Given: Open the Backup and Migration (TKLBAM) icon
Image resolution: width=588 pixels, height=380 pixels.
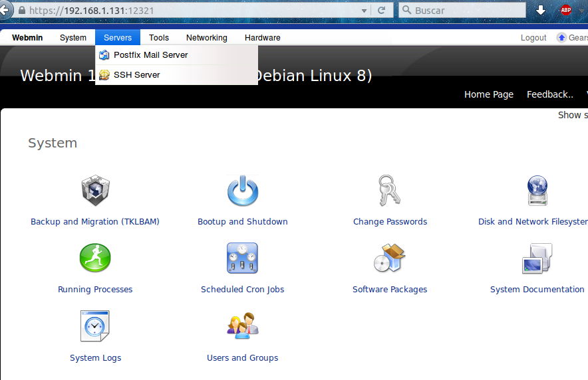Looking at the screenshot, I should (95, 192).
